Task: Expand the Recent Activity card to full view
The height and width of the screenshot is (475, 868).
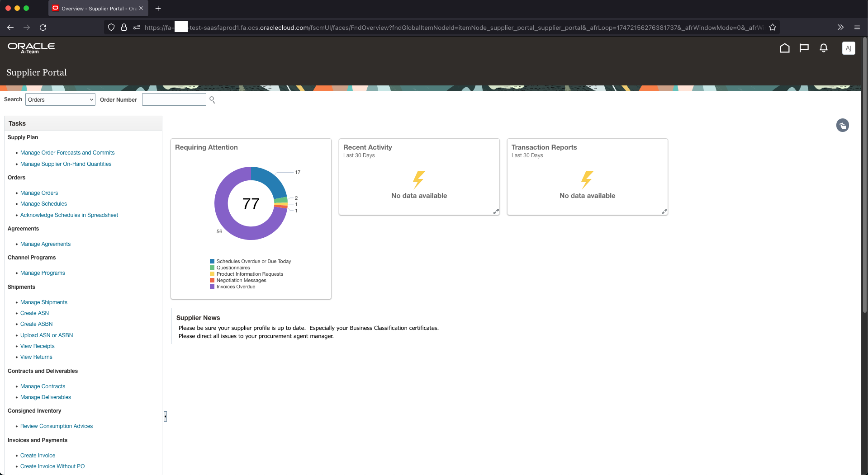Action: coord(496,211)
